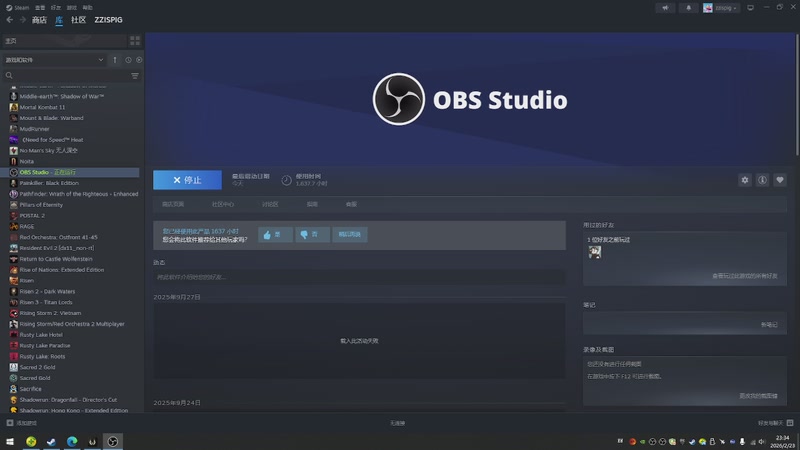Toggle the ready-to-play filter icon in sidebar

coord(139,60)
